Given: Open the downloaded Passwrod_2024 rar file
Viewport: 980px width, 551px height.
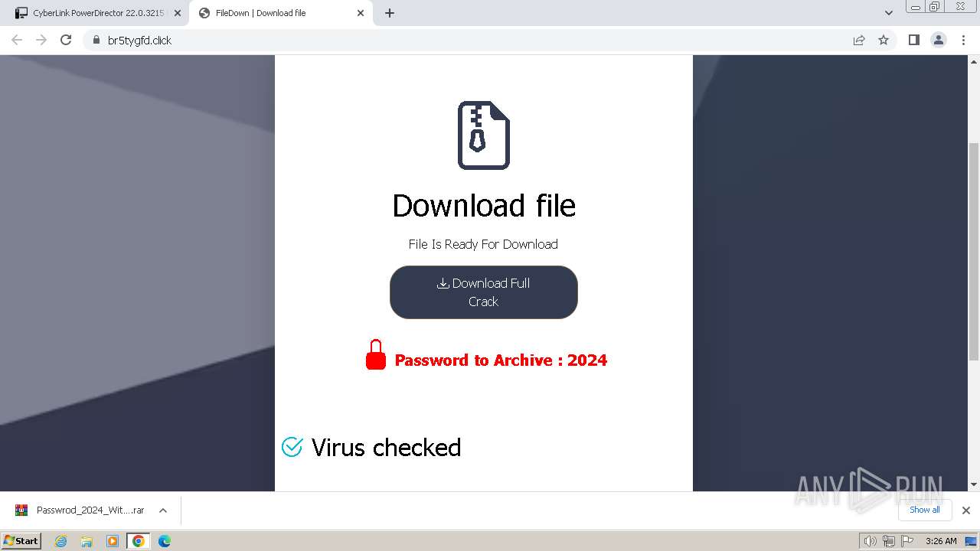Looking at the screenshot, I should point(80,510).
